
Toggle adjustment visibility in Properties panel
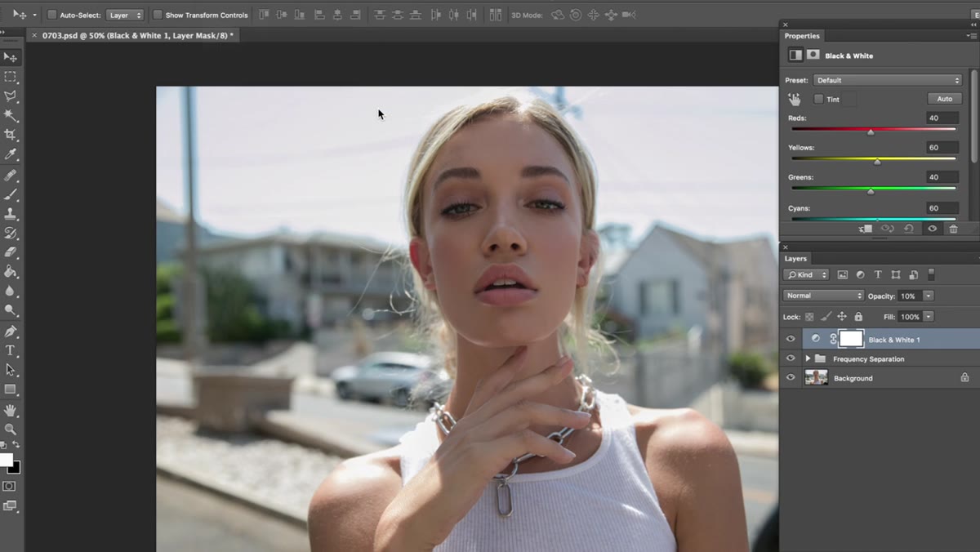[x=932, y=229]
